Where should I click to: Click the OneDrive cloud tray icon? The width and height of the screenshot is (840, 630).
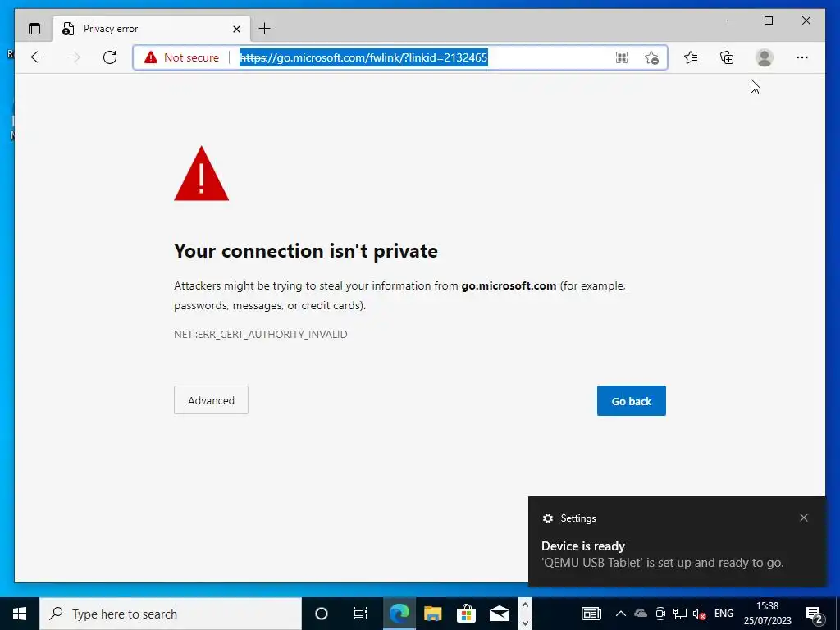[x=640, y=614]
